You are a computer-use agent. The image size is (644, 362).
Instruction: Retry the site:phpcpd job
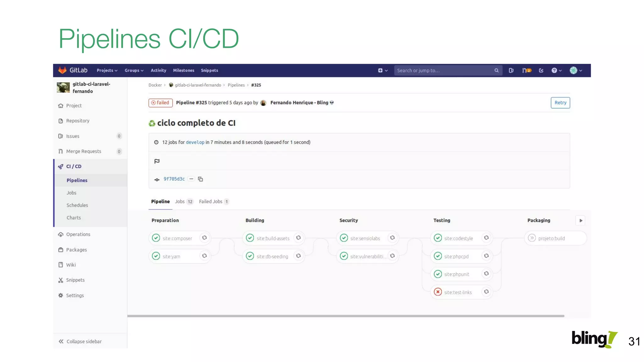tap(486, 256)
